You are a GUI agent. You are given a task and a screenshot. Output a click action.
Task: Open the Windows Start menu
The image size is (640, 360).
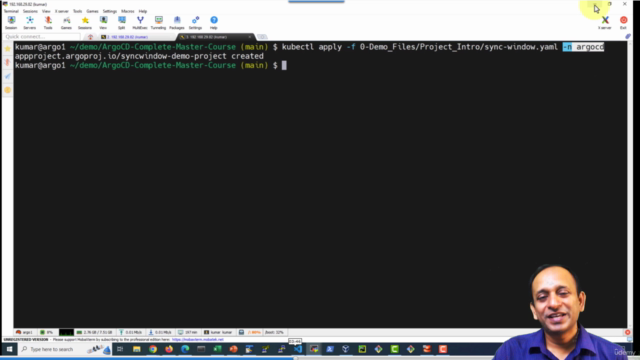point(9,349)
